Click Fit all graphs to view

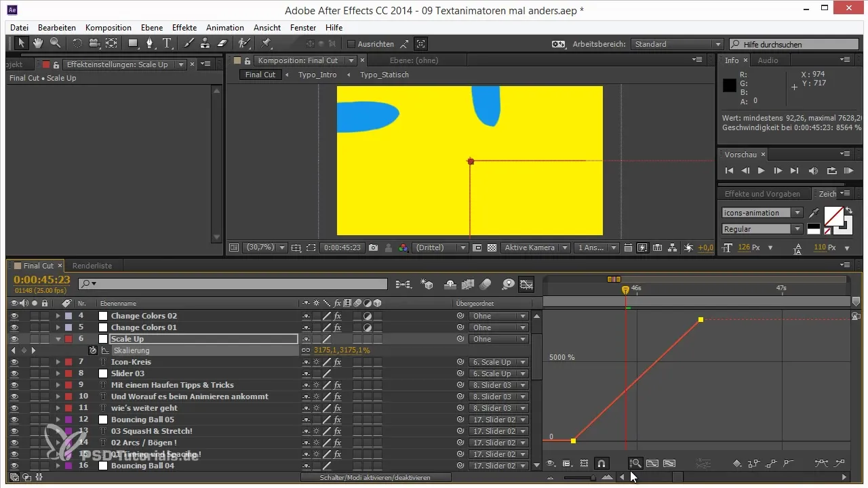coord(669,464)
